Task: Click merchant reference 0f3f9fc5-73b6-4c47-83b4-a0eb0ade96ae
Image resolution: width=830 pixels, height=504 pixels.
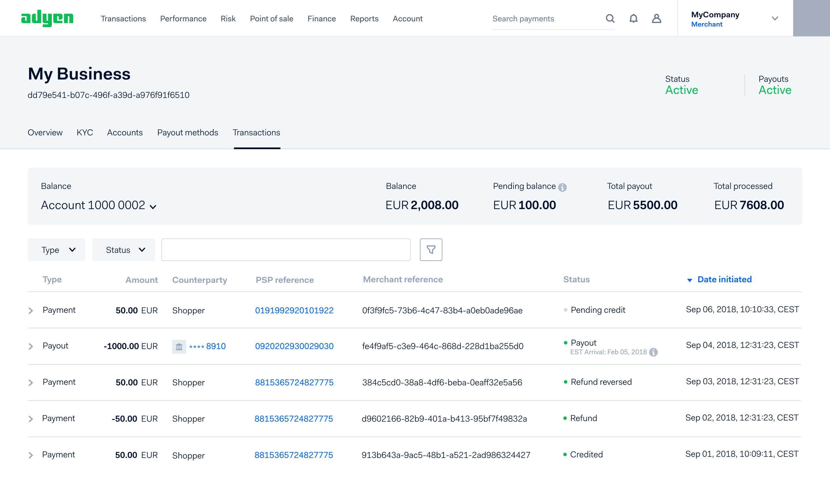Action: click(442, 310)
